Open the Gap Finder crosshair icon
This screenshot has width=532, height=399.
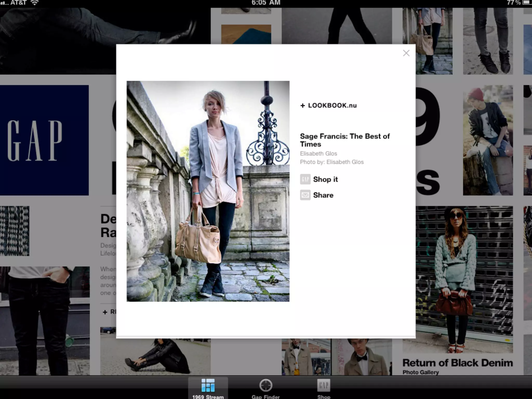click(x=265, y=385)
